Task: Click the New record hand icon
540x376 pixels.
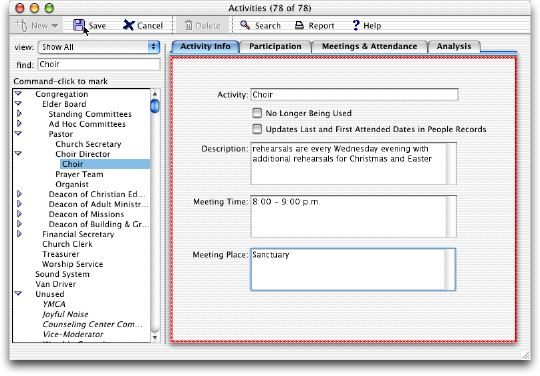Action: (21, 25)
